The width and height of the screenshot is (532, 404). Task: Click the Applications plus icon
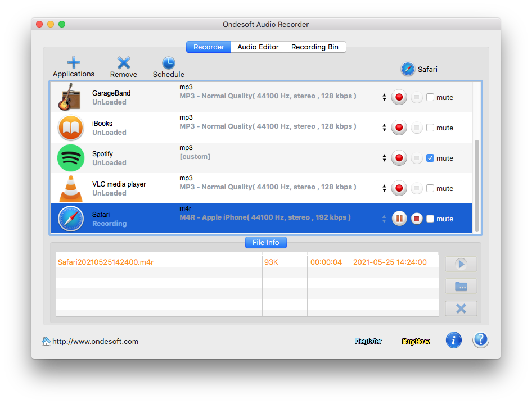pos(74,63)
